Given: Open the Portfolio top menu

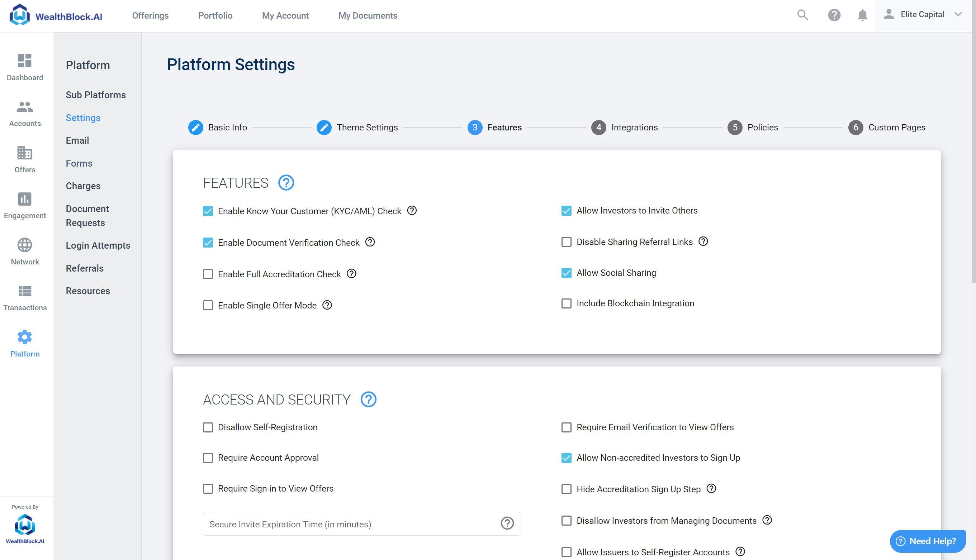Looking at the screenshot, I should (215, 16).
